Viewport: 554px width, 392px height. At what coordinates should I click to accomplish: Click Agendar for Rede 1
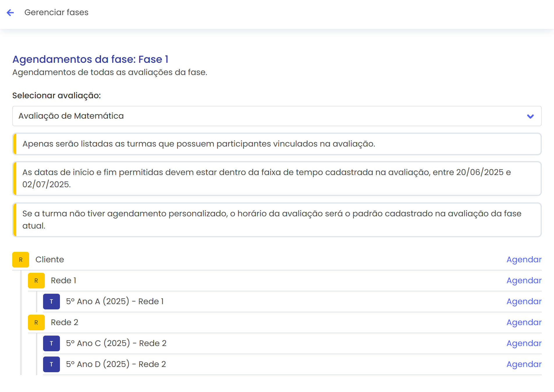point(524,280)
